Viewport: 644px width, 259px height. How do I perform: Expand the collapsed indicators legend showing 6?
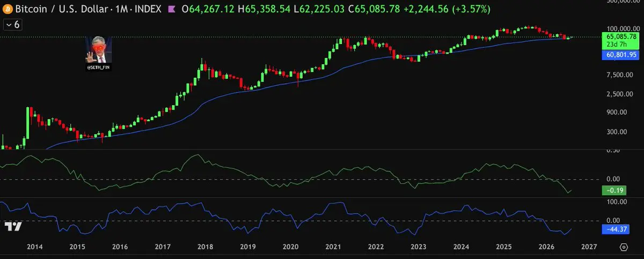[13, 25]
